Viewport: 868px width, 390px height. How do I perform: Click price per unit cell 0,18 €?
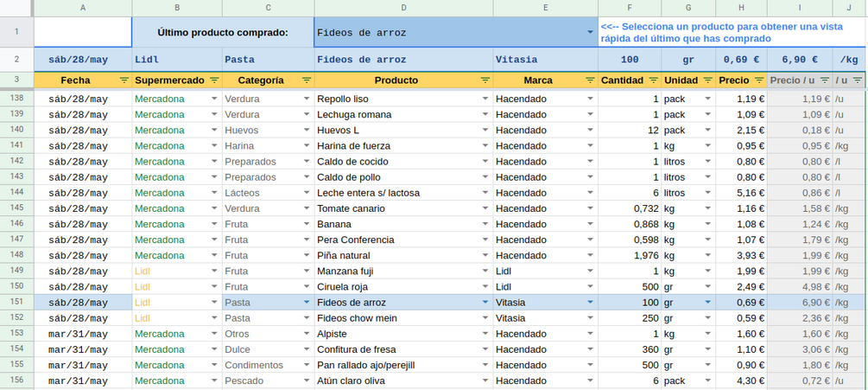[x=800, y=131]
